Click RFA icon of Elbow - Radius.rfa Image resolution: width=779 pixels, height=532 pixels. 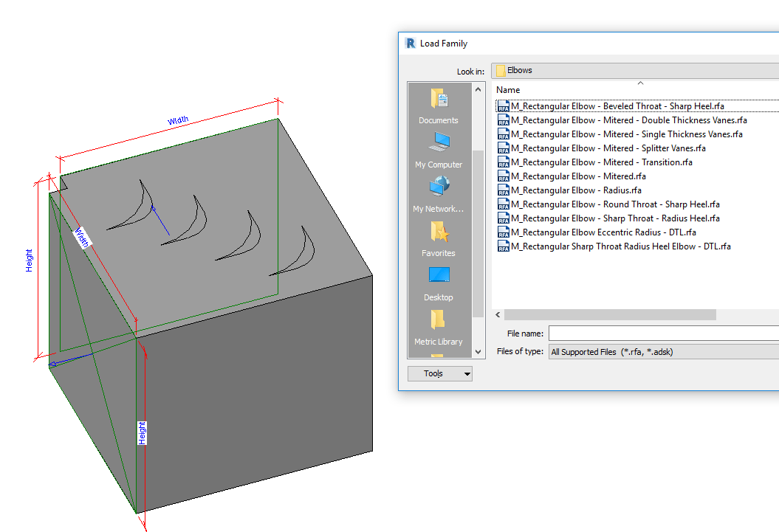click(504, 190)
